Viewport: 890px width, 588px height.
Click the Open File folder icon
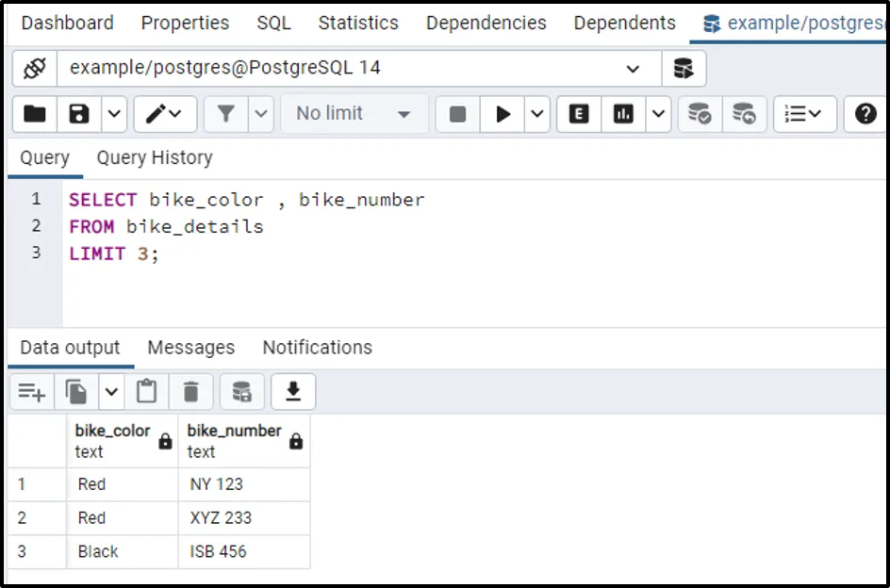point(35,114)
